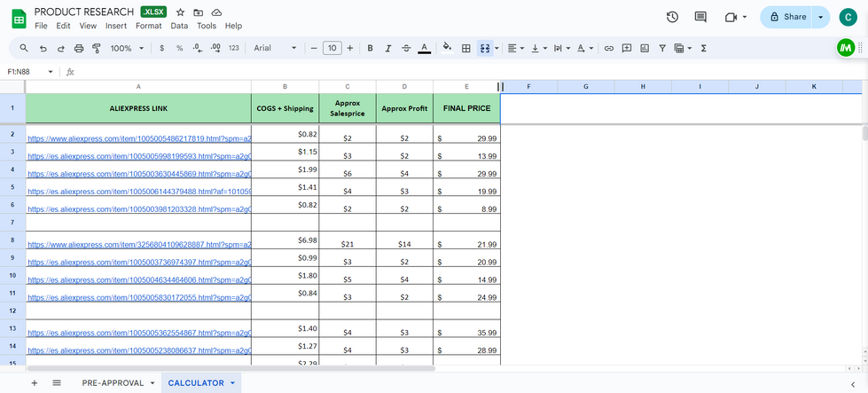
Task: Open the comments panel icon
Action: [x=700, y=17]
